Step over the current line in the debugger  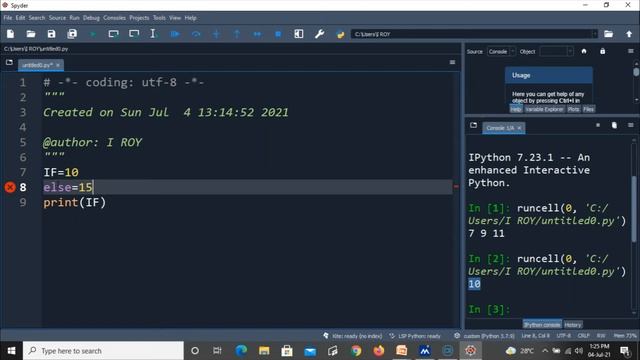coord(196,34)
